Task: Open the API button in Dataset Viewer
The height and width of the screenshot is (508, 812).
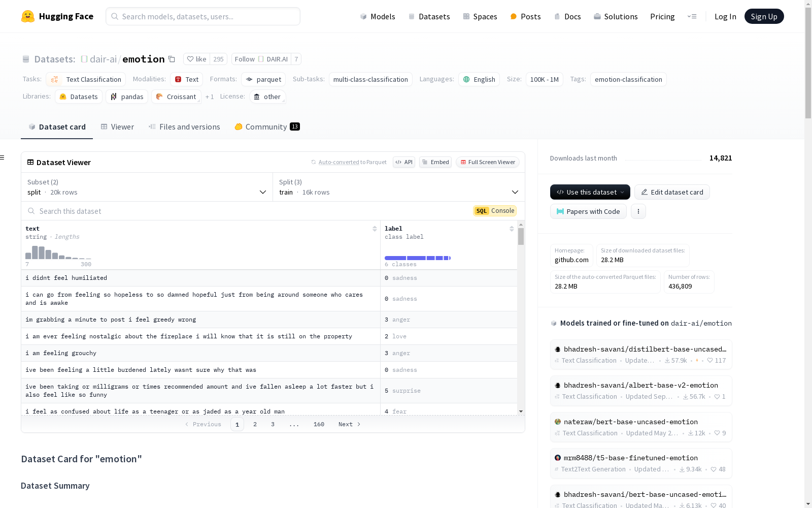Action: 404,162
